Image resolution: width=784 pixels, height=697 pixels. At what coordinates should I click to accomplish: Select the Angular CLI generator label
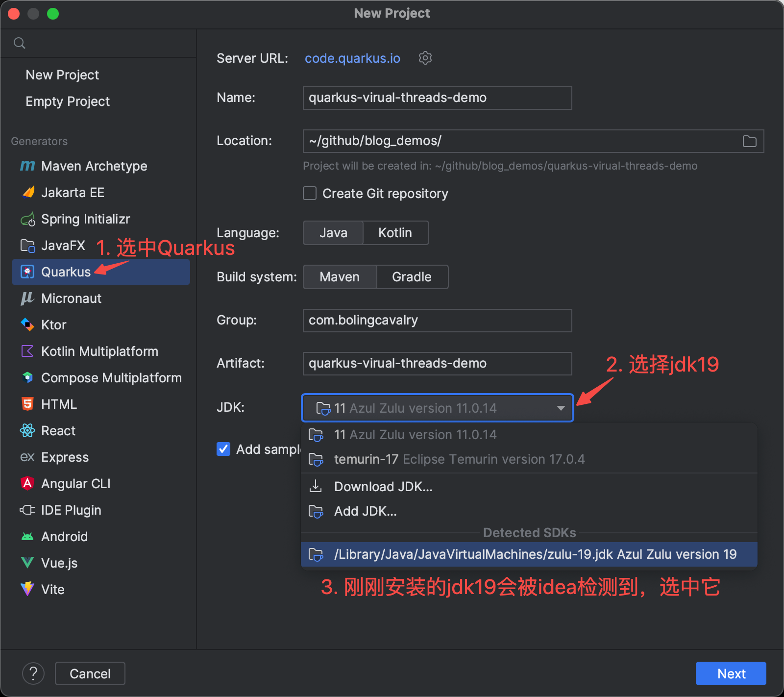[76, 483]
